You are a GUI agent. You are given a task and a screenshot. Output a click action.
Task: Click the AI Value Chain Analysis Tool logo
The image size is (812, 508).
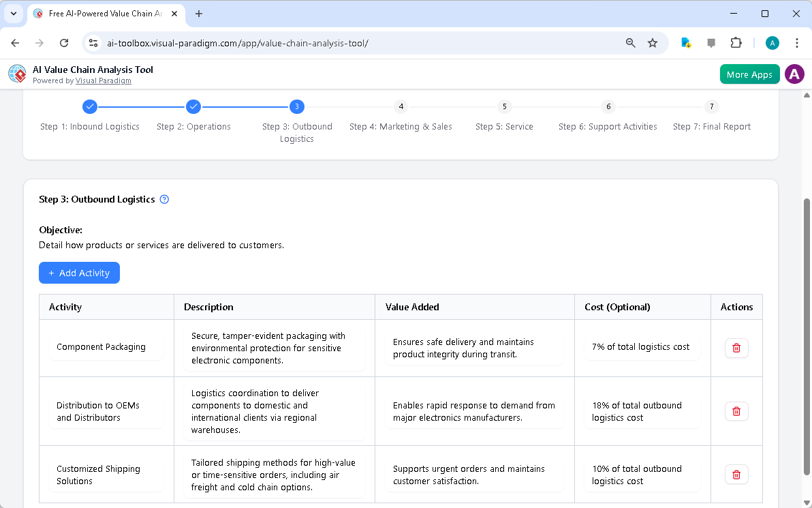17,74
